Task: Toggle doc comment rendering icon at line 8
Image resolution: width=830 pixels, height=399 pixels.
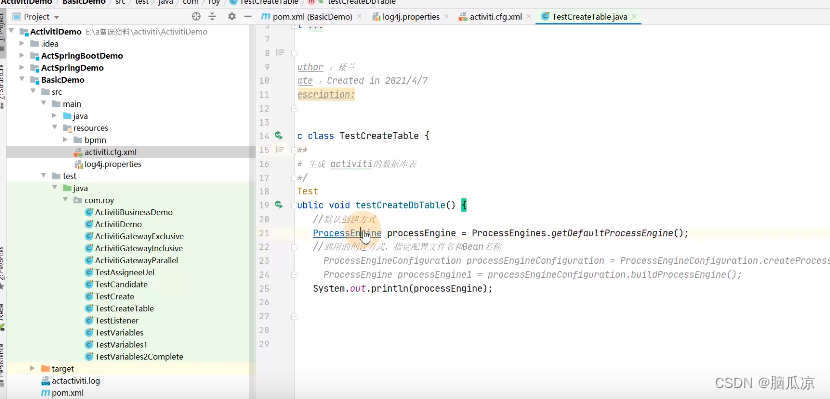Action: point(280,52)
